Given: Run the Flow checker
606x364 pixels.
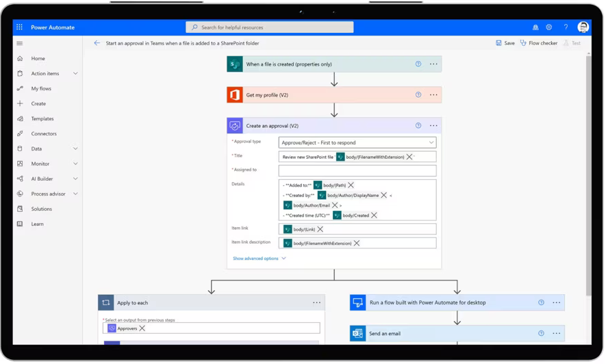Looking at the screenshot, I should click(538, 43).
